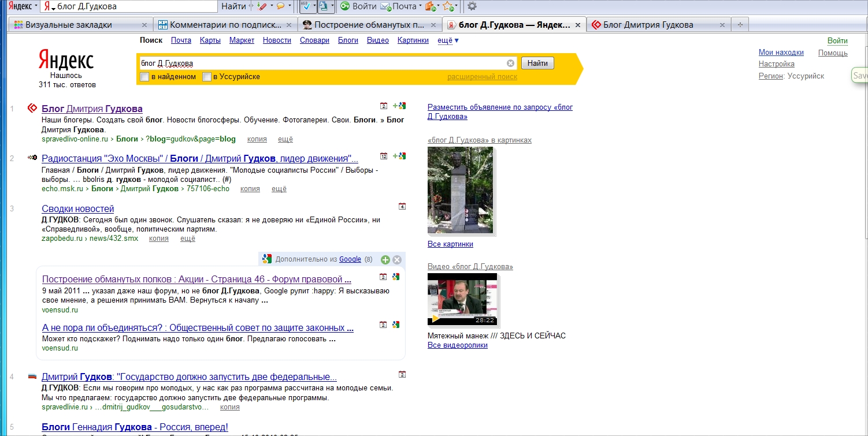The image size is (868, 436).
Task: Click the plus Google icon beside first result
Action: (x=399, y=106)
